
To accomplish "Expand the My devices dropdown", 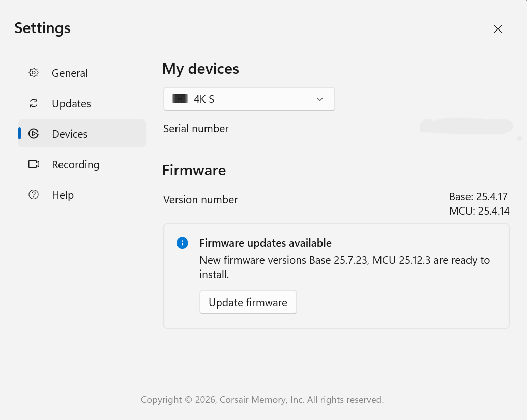I will (249, 99).
